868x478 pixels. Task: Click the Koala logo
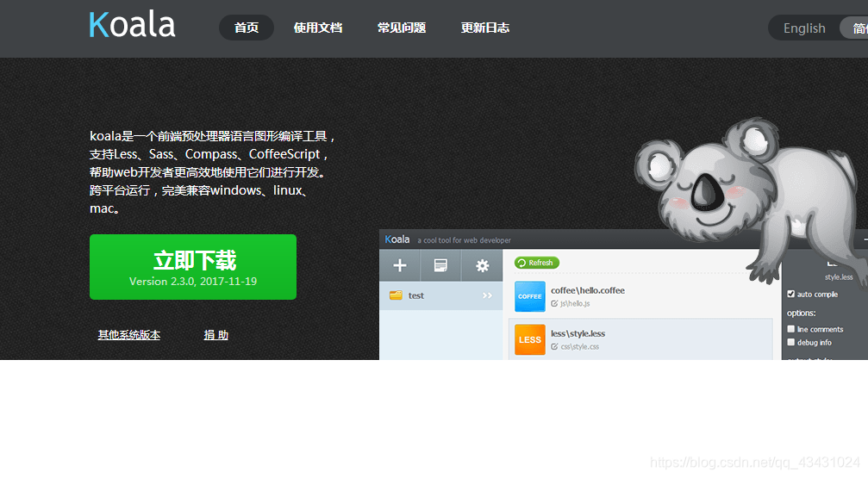tap(132, 26)
